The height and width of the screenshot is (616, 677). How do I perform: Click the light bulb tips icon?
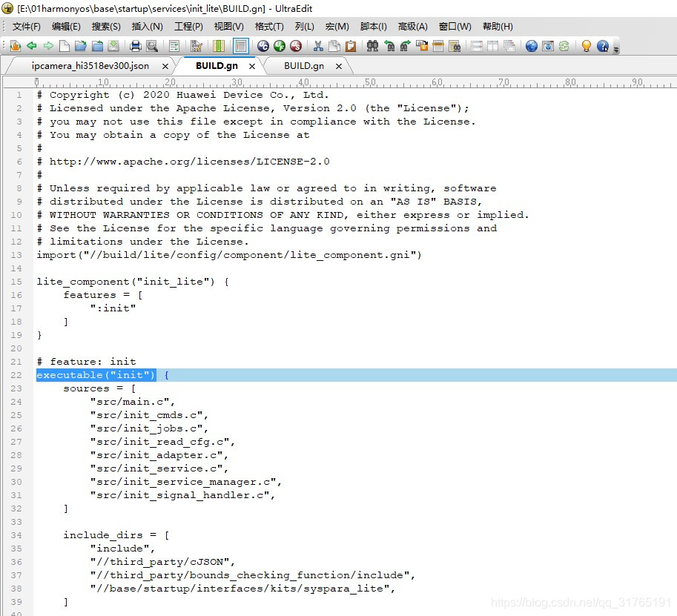(x=587, y=45)
